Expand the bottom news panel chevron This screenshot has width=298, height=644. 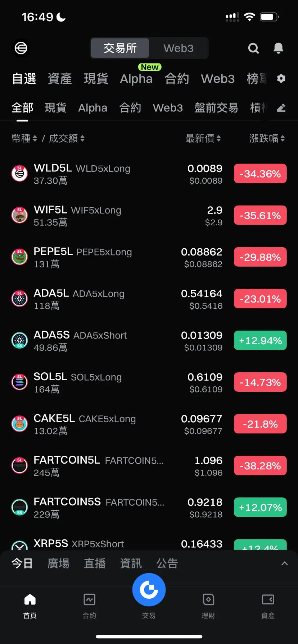(x=284, y=563)
